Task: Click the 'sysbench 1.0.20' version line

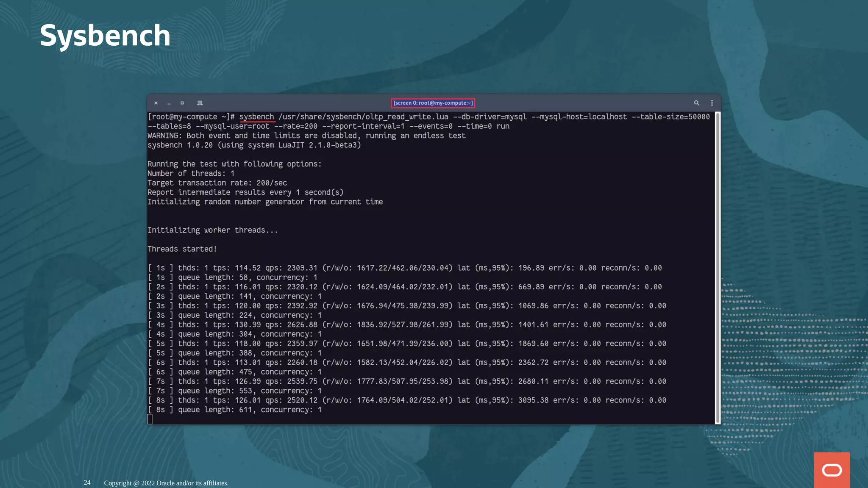Action: [x=254, y=145]
